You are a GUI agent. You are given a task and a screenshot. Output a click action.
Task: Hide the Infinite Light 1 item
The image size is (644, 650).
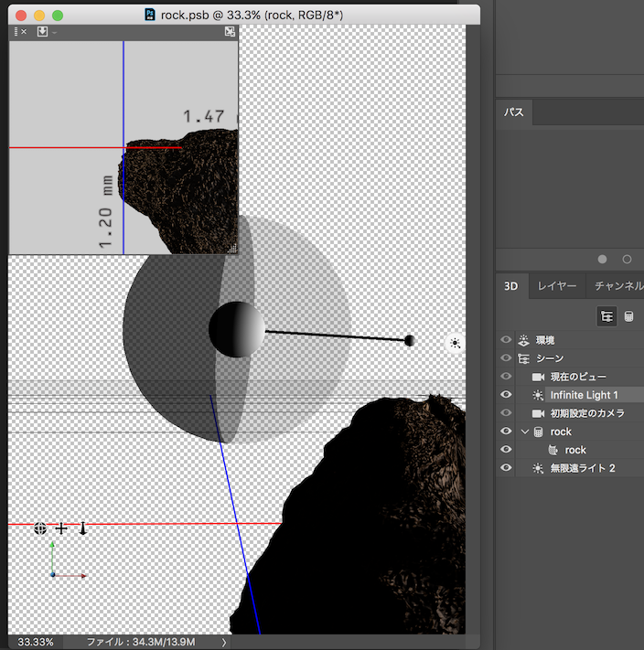point(506,395)
